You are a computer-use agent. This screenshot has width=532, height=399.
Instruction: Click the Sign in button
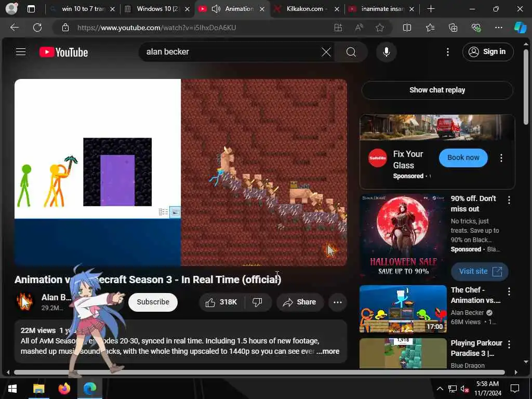coord(487,52)
